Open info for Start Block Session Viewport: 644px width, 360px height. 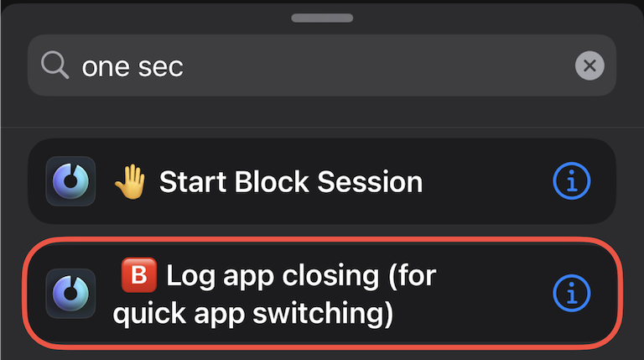point(572,180)
